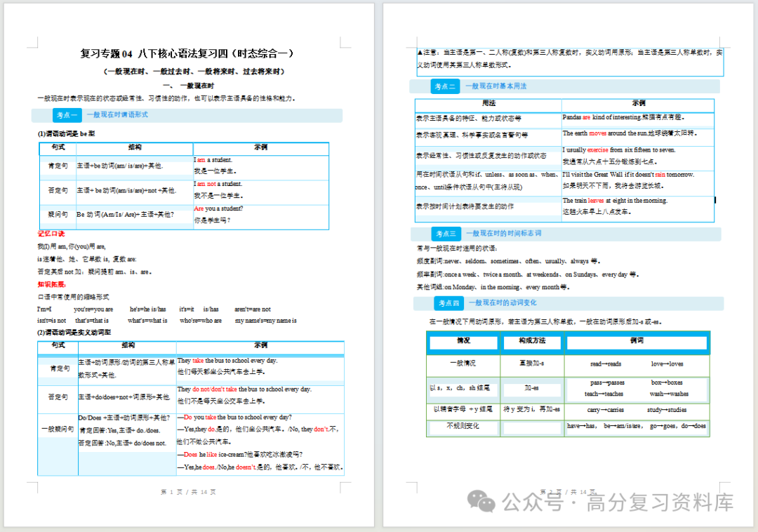Image resolution: width=758 pixels, height=532 pixels.
Task: Click the word pair "teach→teaches"
Action: pos(604,394)
